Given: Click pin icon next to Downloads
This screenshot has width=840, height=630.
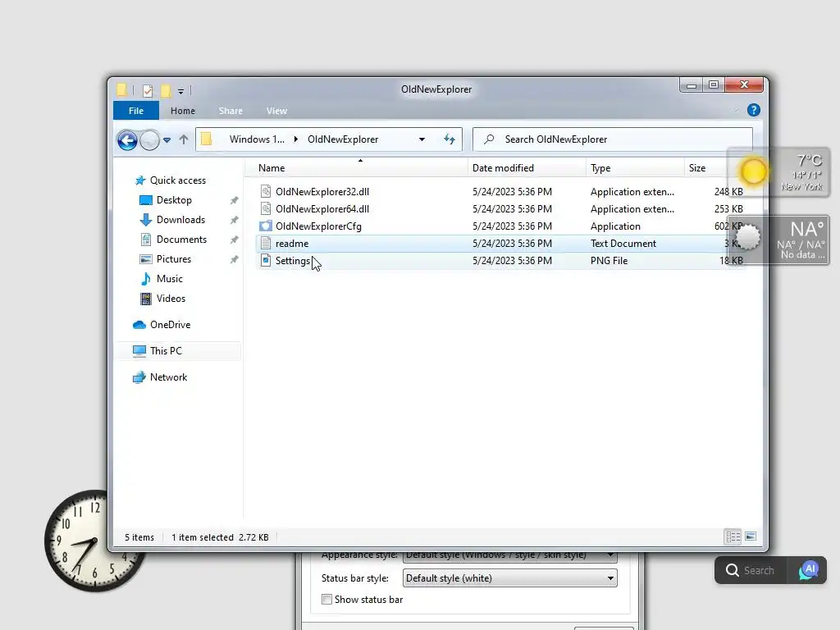Looking at the screenshot, I should coord(234,220).
